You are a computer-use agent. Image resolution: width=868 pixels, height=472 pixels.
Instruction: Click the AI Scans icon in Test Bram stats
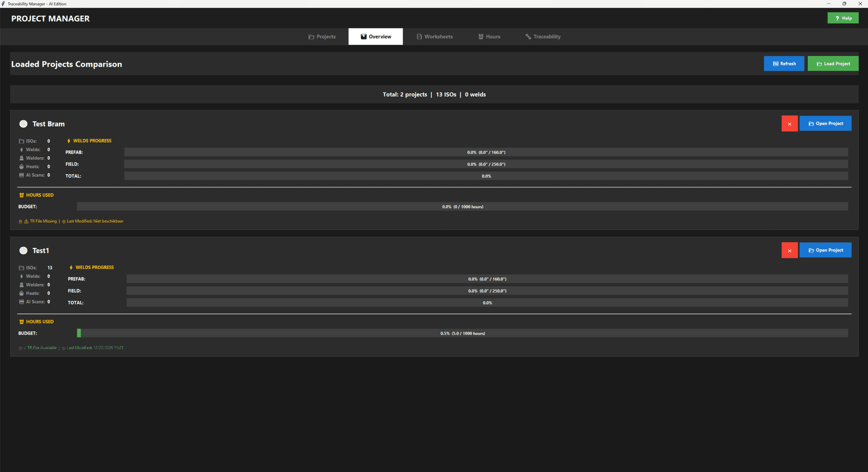tap(22, 175)
